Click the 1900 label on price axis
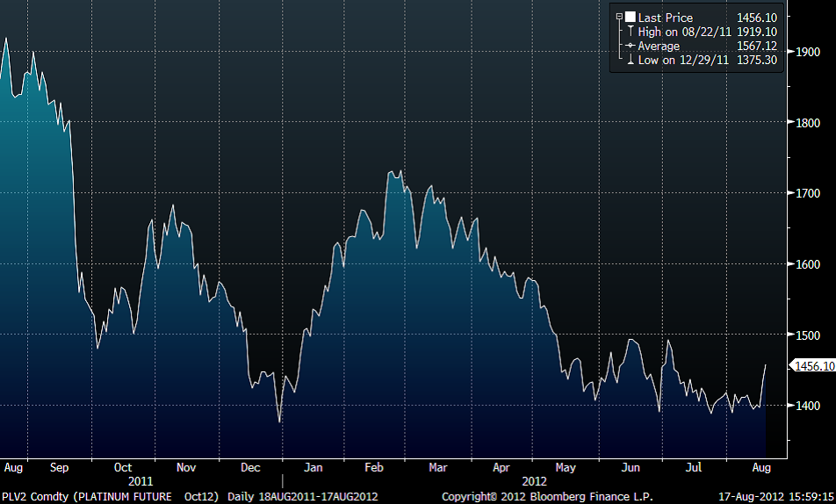The image size is (836, 504). coord(810,52)
